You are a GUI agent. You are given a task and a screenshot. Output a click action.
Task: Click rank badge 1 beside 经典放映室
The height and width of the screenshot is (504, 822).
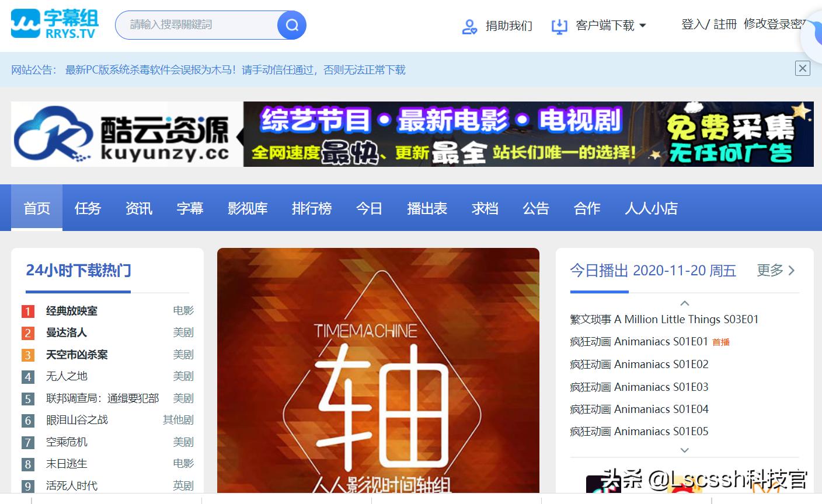point(27,311)
